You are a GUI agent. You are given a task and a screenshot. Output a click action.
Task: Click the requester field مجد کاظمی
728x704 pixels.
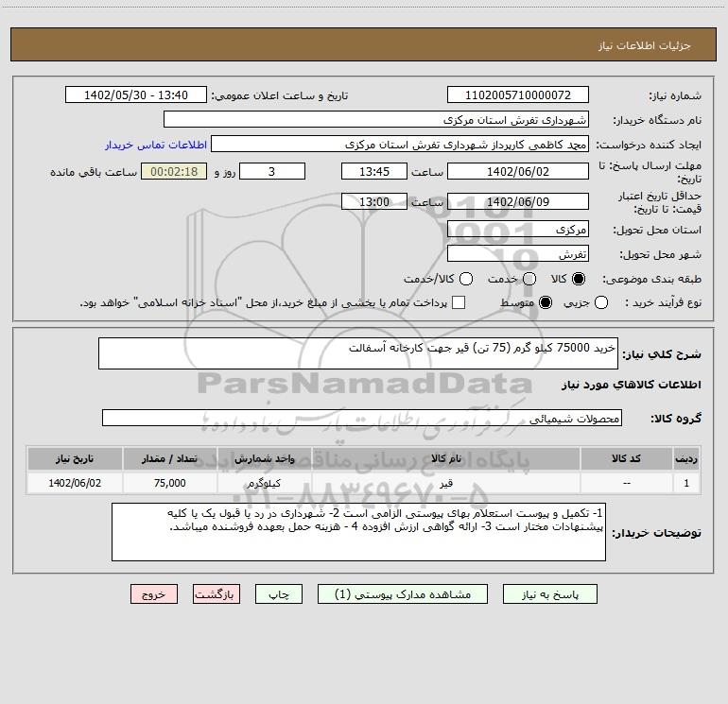[x=400, y=145]
